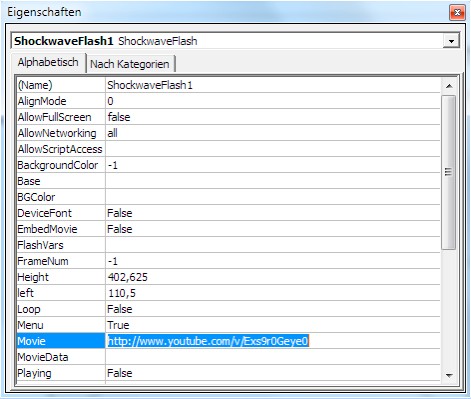The height and width of the screenshot is (399, 471).
Task: Click the BackgroundColor value -1
Action: tap(273, 165)
